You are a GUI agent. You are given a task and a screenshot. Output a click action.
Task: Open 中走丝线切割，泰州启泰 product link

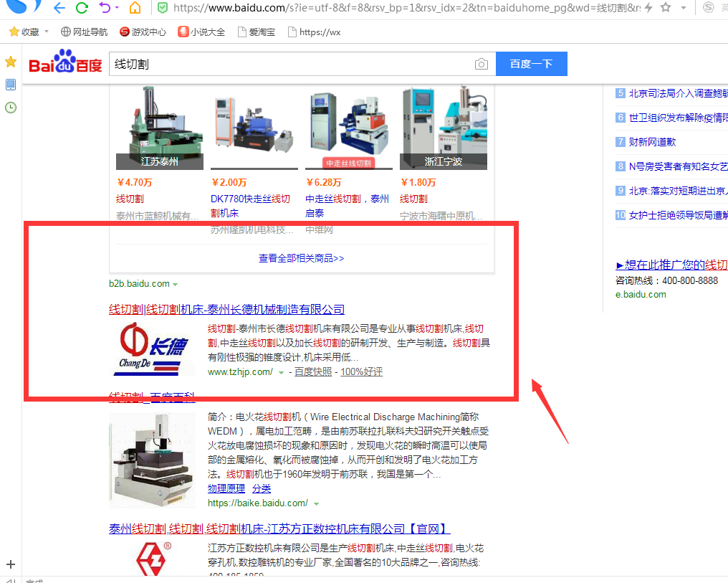[x=347, y=206]
